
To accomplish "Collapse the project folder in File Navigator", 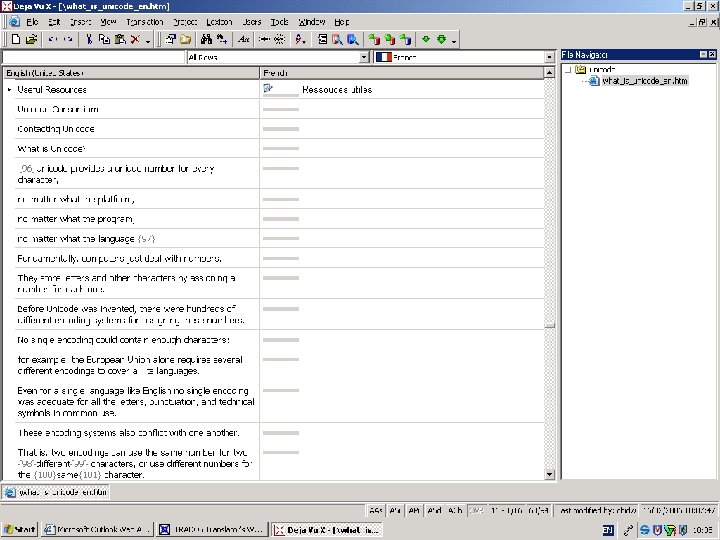I will pos(568,70).
